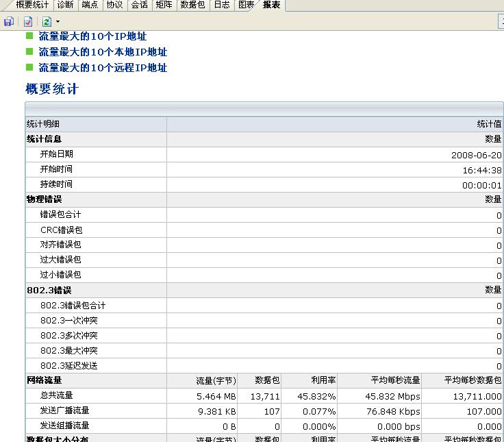This screenshot has width=504, height=442.
Task: Select the 开始时间 row label
Action: pyautogui.click(x=56, y=169)
